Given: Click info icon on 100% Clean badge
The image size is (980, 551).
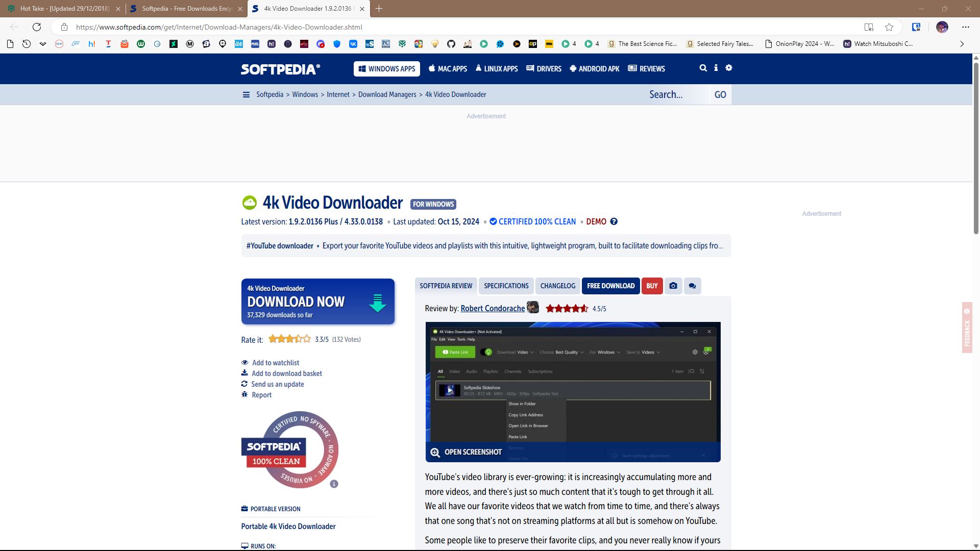Looking at the screenshot, I should (x=334, y=484).
